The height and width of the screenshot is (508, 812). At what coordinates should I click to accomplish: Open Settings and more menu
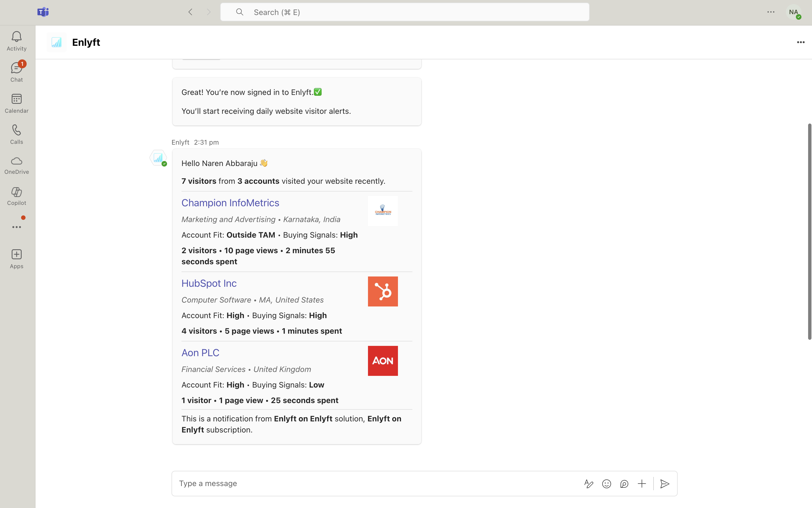tap(771, 12)
